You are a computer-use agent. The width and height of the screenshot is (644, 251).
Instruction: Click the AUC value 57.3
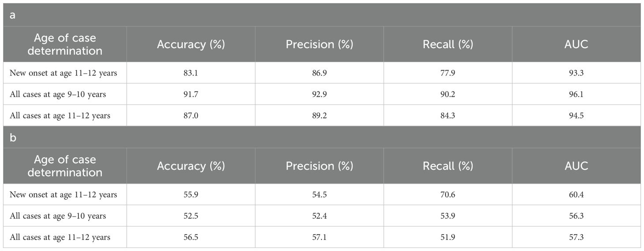tap(576, 237)
